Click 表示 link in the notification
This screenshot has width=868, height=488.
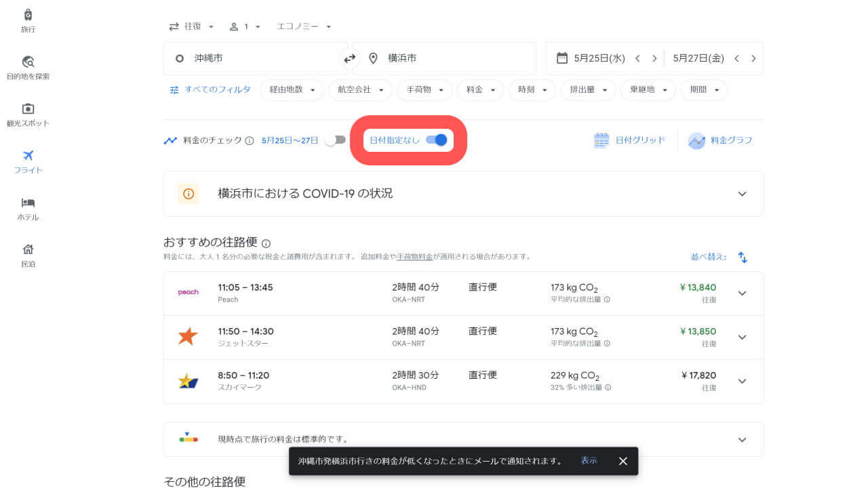pos(589,461)
